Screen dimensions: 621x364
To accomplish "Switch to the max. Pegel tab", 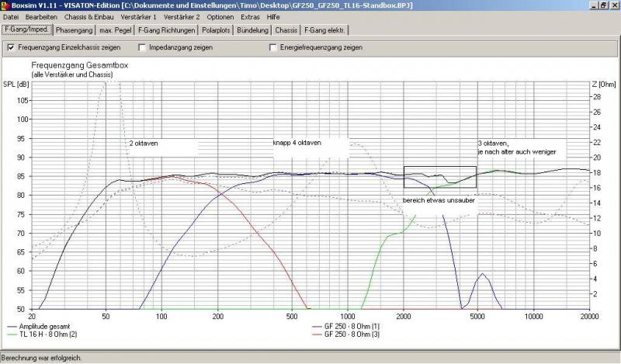I will tap(115, 30).
